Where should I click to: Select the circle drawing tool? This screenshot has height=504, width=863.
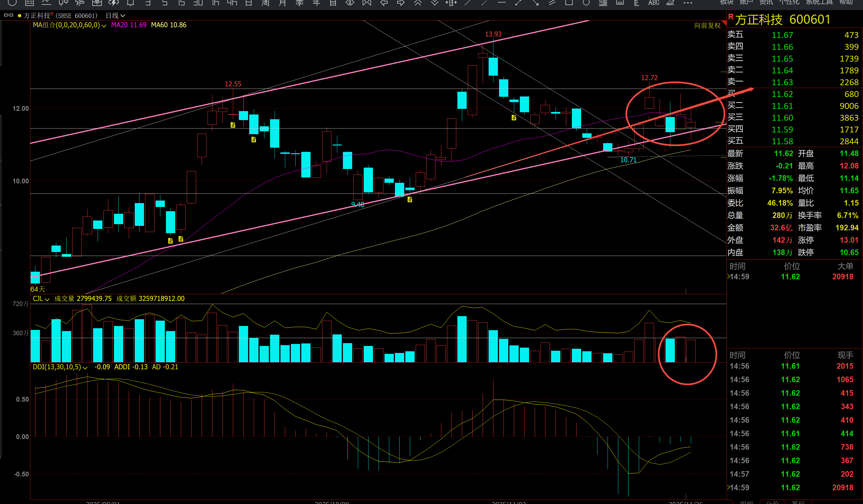[x=586, y=3]
